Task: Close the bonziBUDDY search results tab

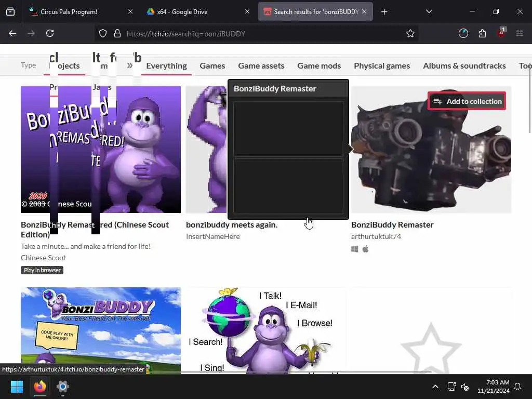Action: click(x=364, y=11)
